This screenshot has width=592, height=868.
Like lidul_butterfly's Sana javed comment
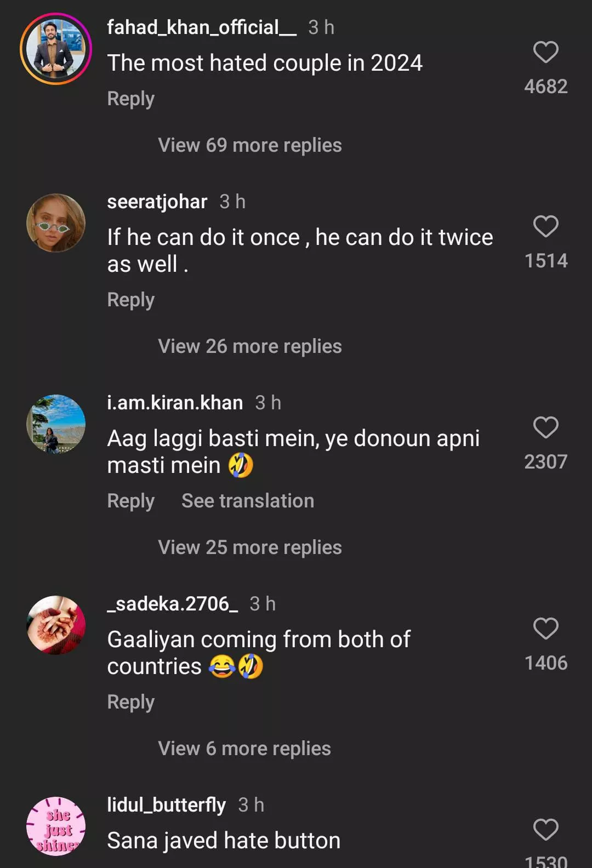[x=545, y=830]
